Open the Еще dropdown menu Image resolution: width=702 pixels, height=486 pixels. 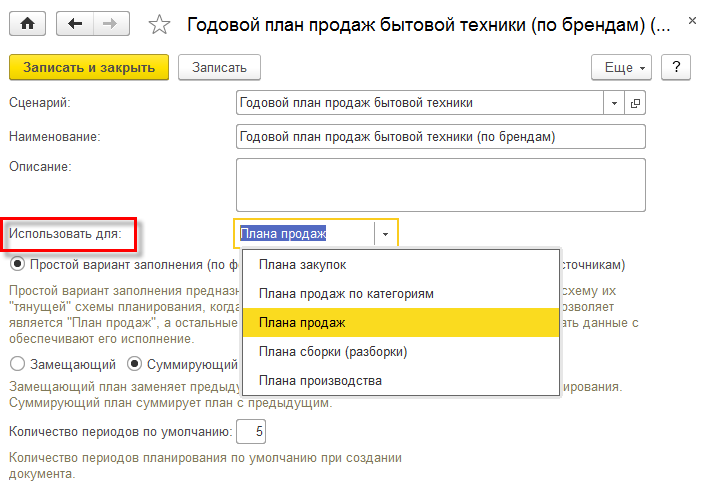(622, 67)
